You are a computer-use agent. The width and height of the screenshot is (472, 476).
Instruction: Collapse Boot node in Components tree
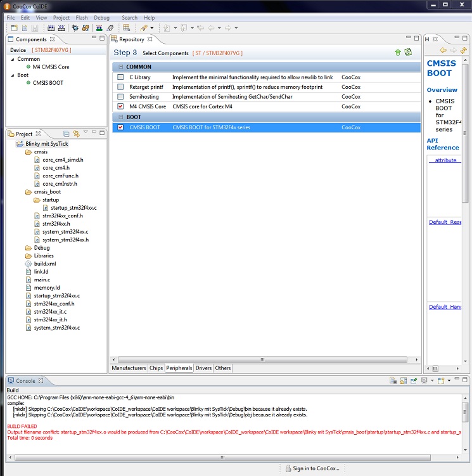pyautogui.click(x=13, y=75)
